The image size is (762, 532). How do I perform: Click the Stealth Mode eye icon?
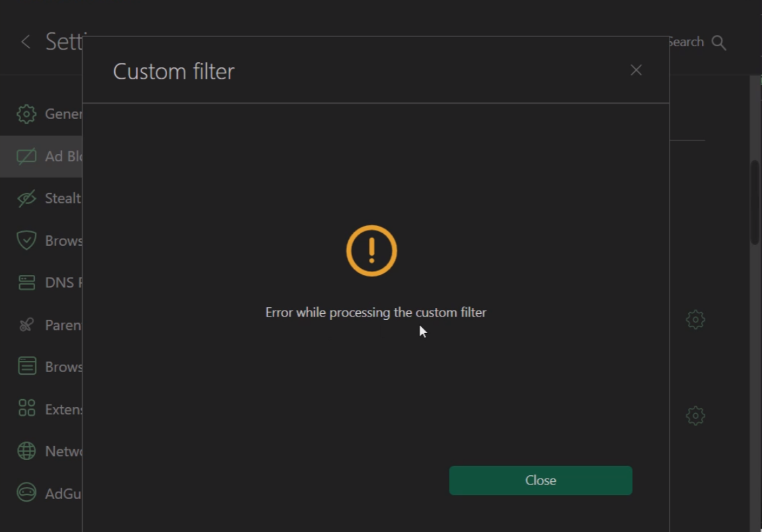coord(26,198)
